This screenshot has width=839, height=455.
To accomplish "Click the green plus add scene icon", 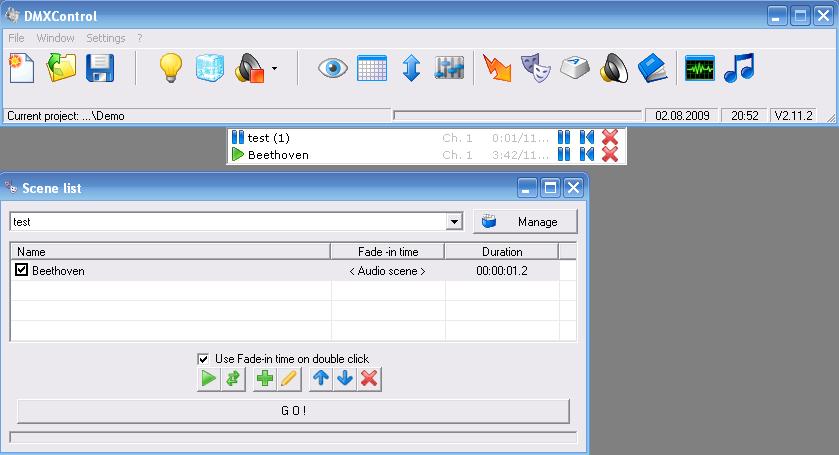I will click(x=265, y=379).
